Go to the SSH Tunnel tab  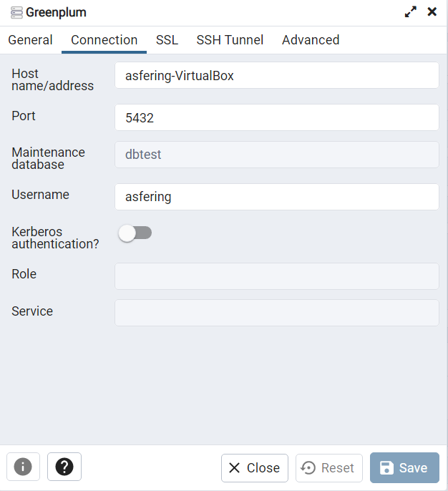pos(230,40)
